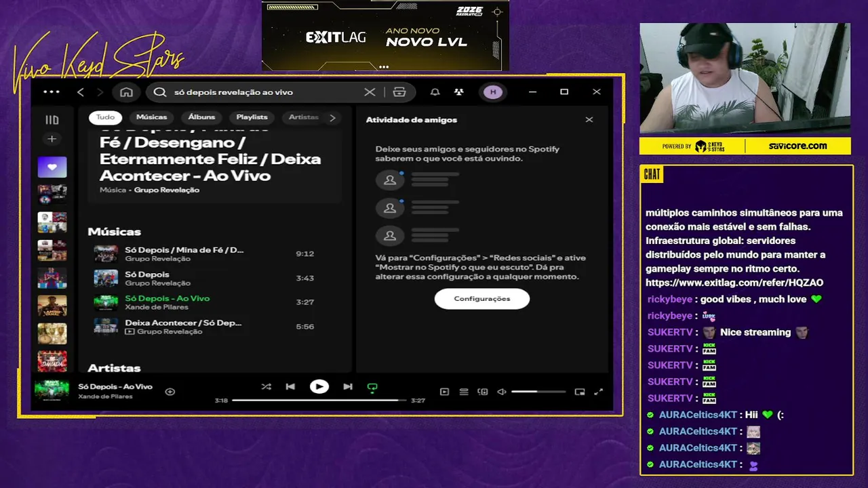Viewport: 868px width, 488px height.
Task: Enter full screen player
Action: coord(599,392)
